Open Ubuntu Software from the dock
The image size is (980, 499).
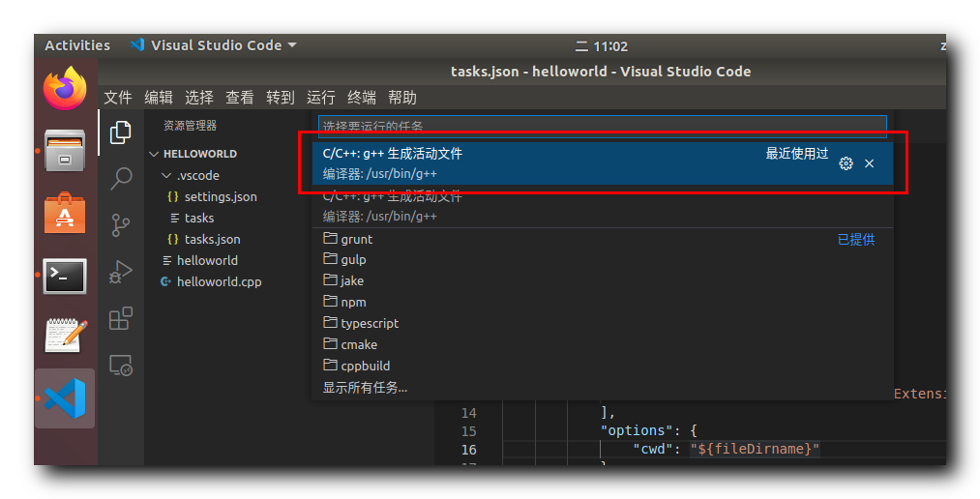65,213
